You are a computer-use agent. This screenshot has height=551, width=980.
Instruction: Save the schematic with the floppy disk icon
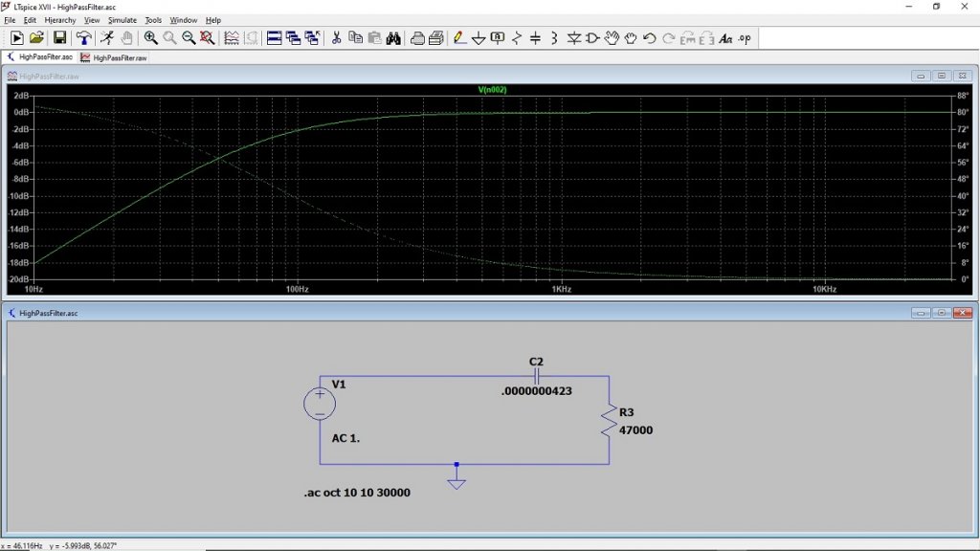coord(59,38)
